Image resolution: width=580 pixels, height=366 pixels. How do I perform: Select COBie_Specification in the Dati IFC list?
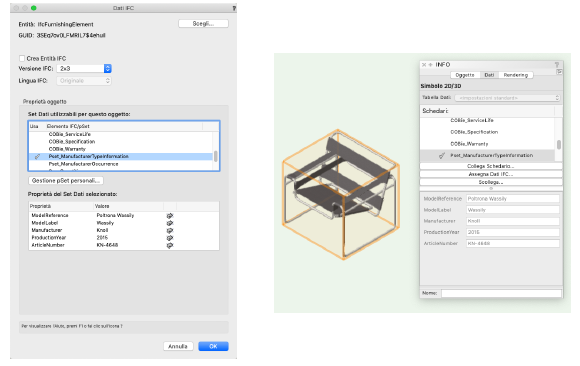pyautogui.click(x=72, y=142)
